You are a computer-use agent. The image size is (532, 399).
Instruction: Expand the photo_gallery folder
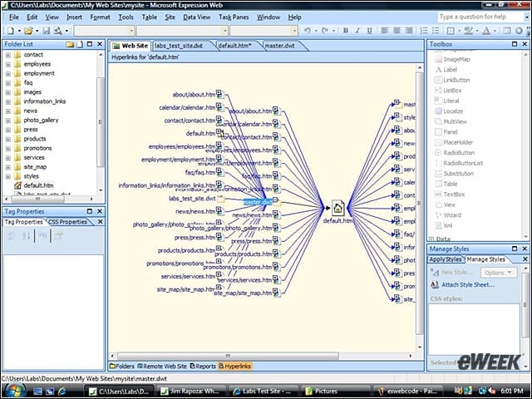tap(8, 121)
